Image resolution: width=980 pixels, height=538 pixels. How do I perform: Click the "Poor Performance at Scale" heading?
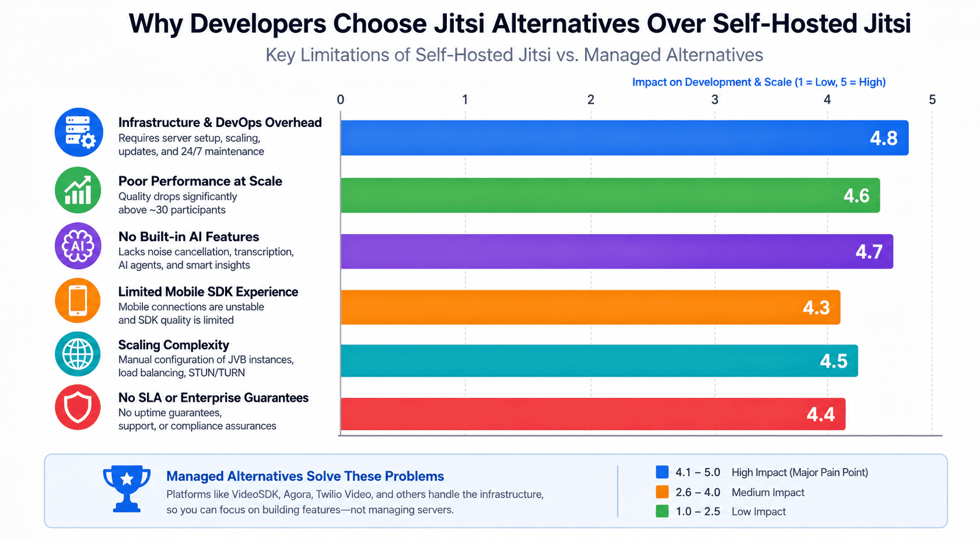coord(200,181)
